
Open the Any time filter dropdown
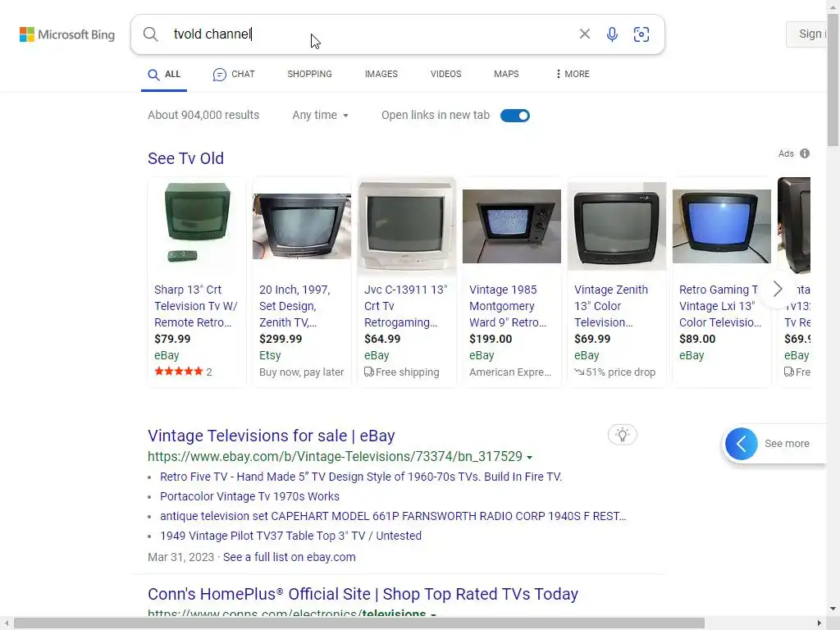point(321,115)
